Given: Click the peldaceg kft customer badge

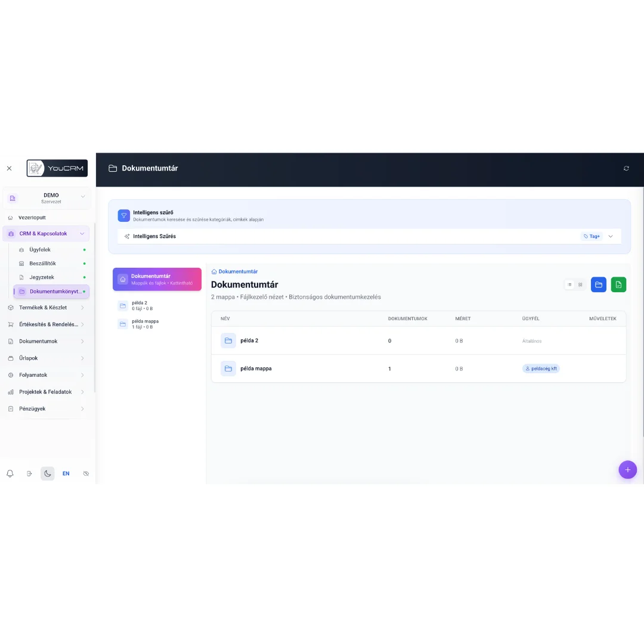Looking at the screenshot, I should pyautogui.click(x=541, y=369).
